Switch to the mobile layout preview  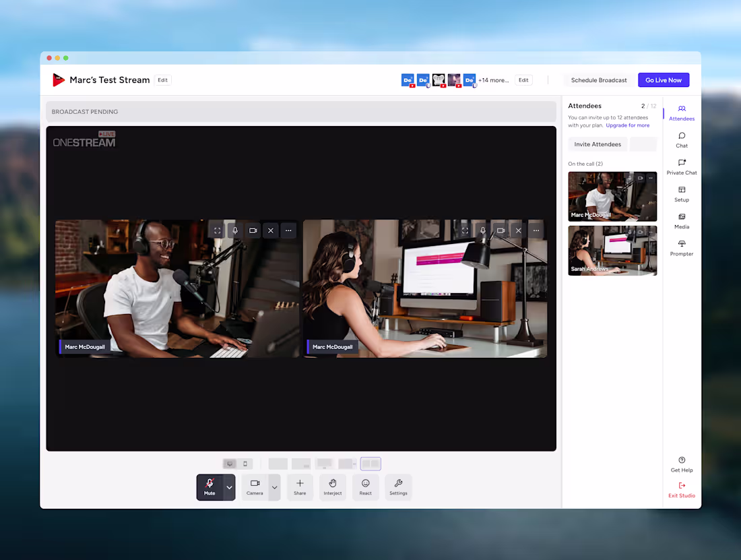click(x=247, y=463)
